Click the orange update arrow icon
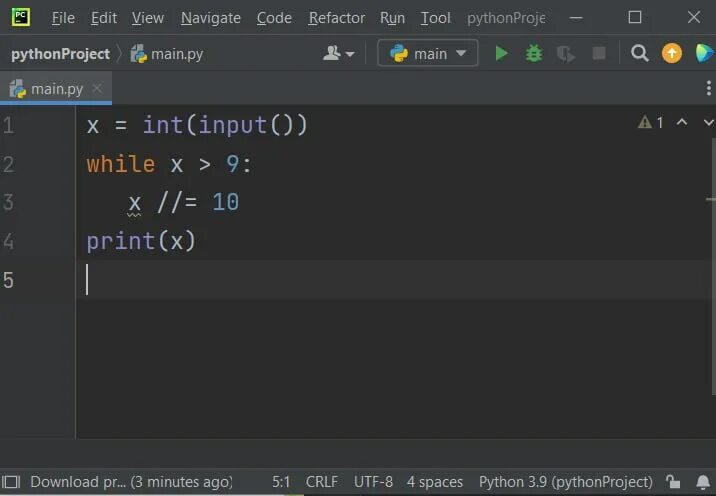Viewport: 716px width, 496px height. click(672, 53)
